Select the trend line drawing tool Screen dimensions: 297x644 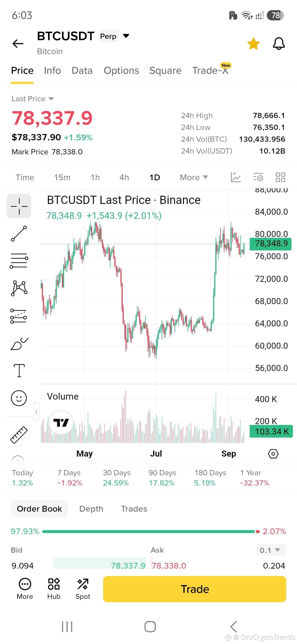click(19, 233)
